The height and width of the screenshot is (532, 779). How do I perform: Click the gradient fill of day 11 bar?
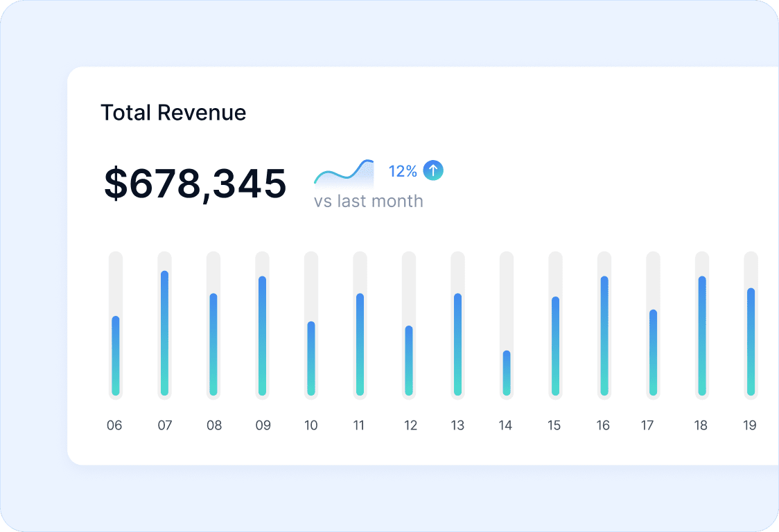coord(359,345)
